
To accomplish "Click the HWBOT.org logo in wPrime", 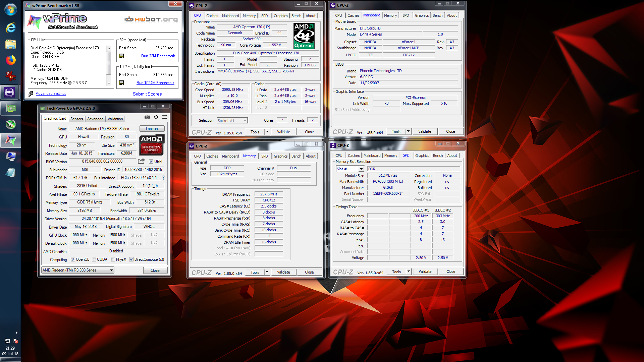I will 151,19.
